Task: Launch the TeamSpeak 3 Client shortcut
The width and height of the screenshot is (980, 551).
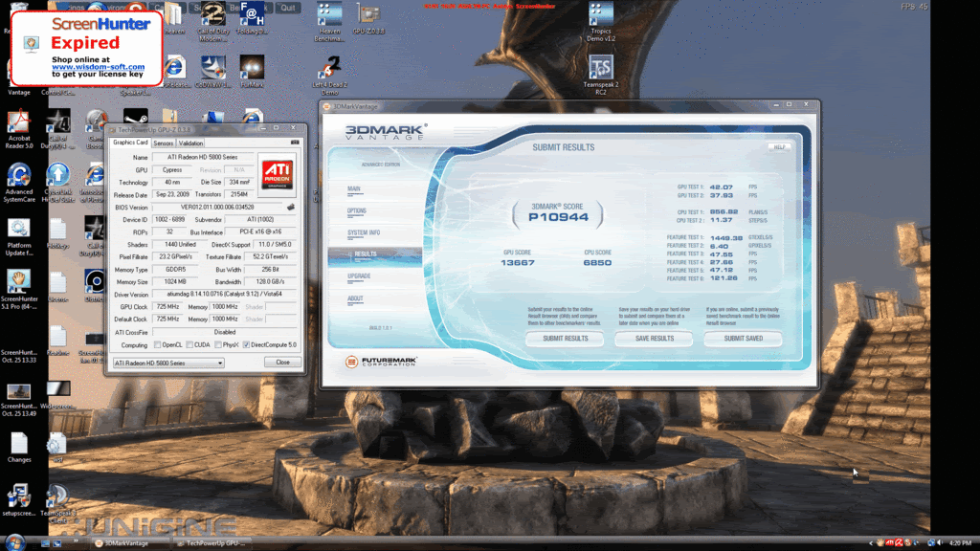Action: [57, 503]
